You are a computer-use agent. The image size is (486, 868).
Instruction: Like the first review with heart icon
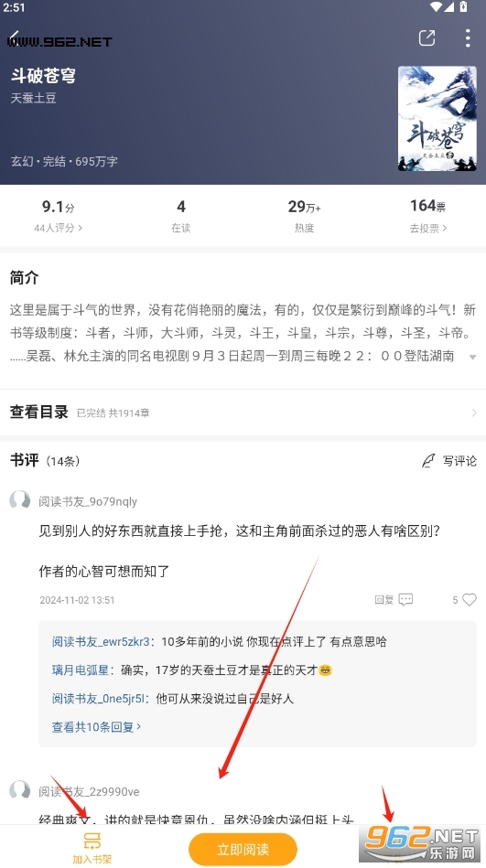(470, 599)
